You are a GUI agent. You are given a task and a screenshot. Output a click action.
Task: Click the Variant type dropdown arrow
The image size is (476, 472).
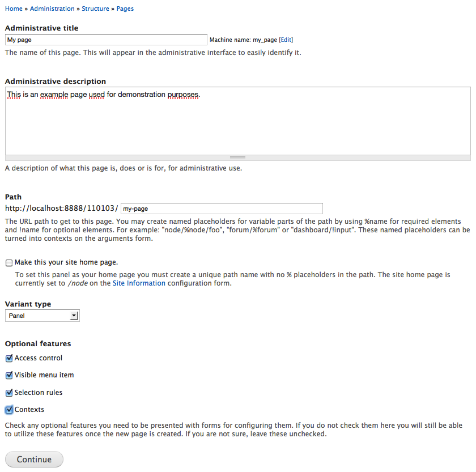pos(74,316)
